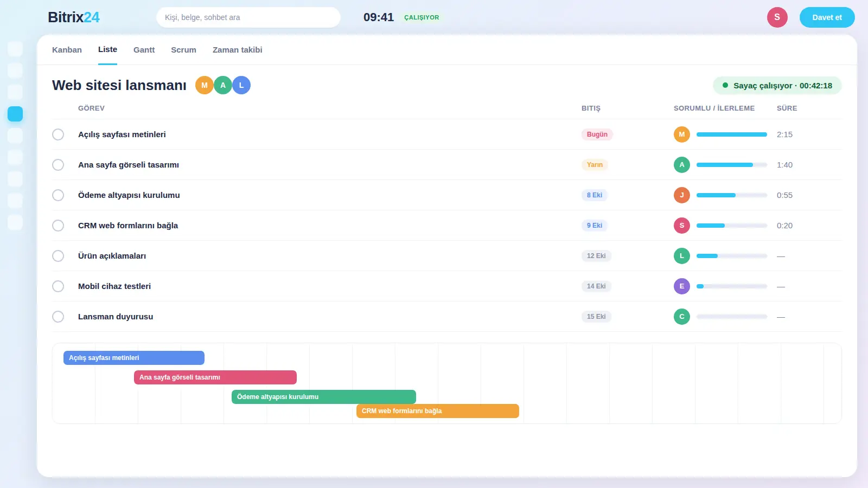The width and height of the screenshot is (868, 488).
Task: Focus the Kişi, belge, sohbet ara search field
Action: pyautogui.click(x=248, y=17)
